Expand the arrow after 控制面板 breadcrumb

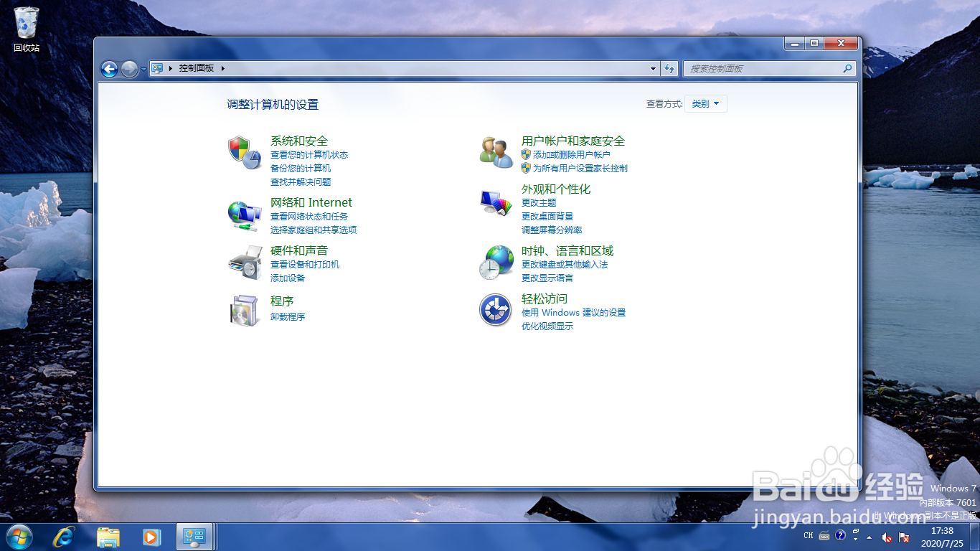click(x=223, y=68)
